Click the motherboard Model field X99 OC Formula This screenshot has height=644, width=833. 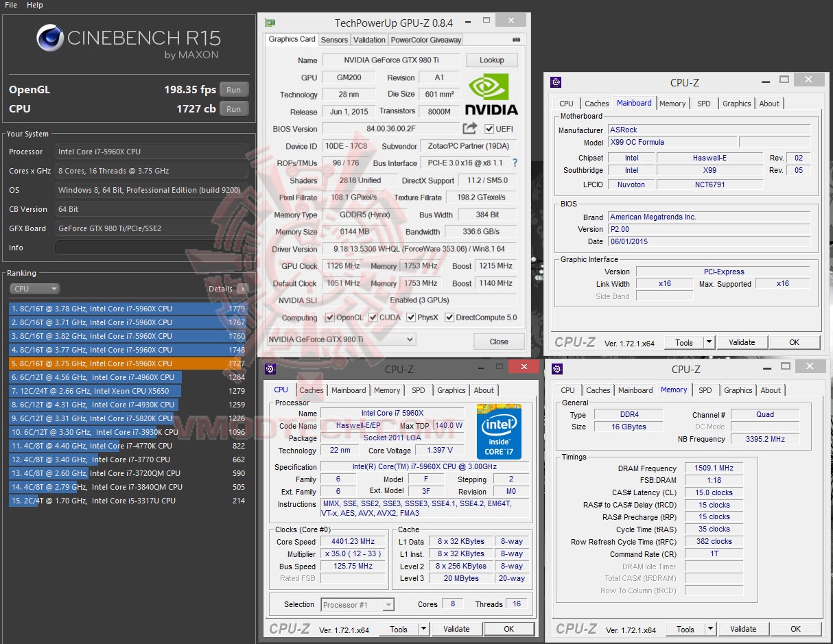672,142
